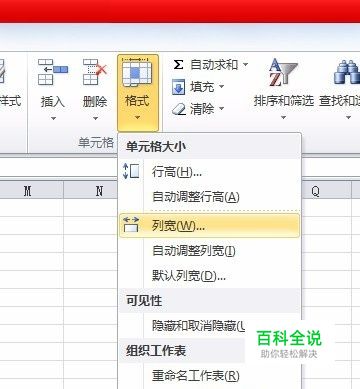The image size is (360, 389).
Task: Click the Delete cells icon
Action: (x=95, y=72)
